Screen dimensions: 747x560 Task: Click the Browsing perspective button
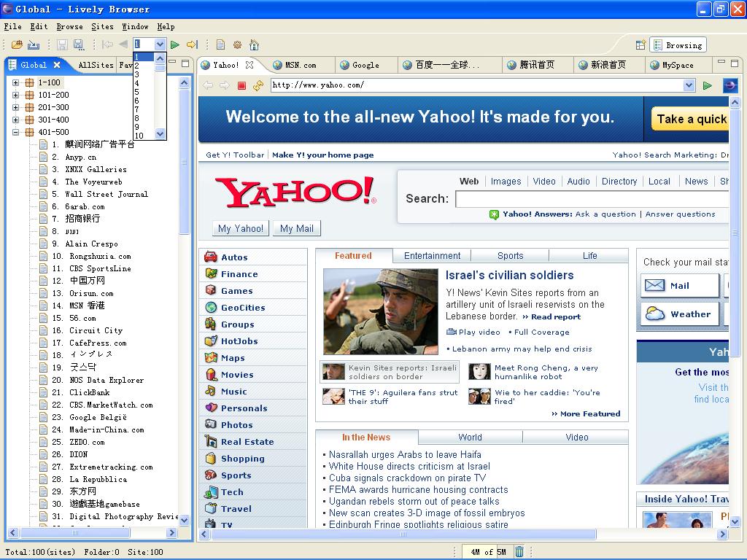(678, 45)
